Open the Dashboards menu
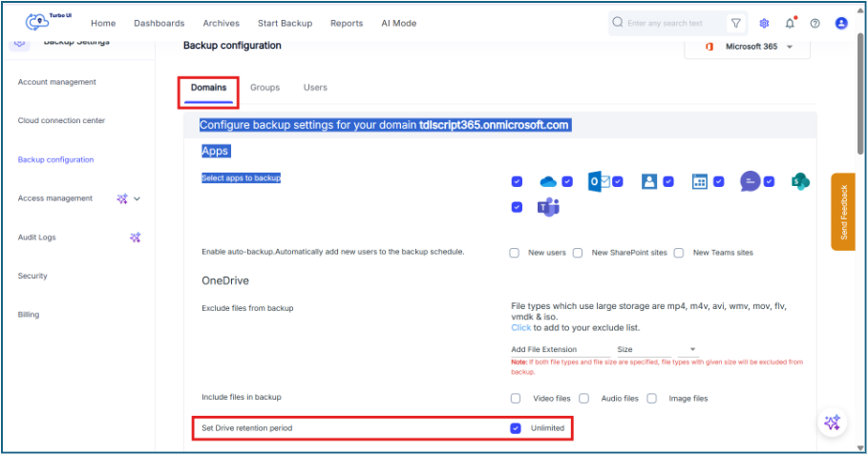This screenshot has height=455, width=868. [x=159, y=23]
